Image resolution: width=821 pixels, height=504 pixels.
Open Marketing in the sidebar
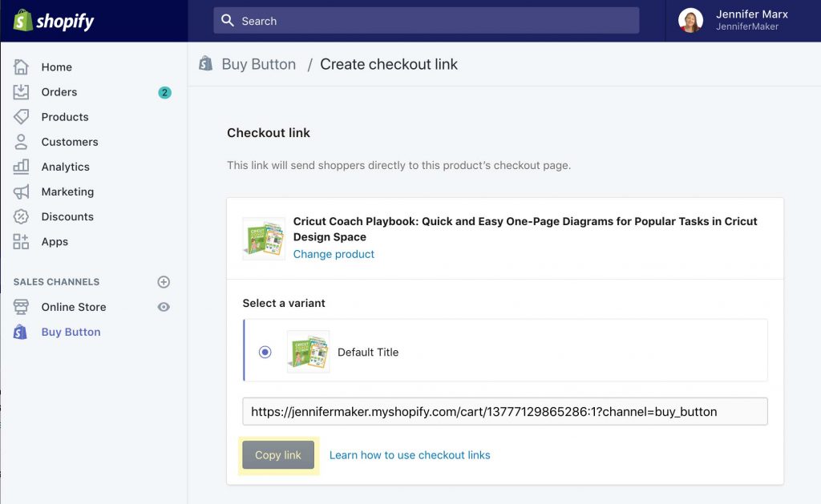67,192
